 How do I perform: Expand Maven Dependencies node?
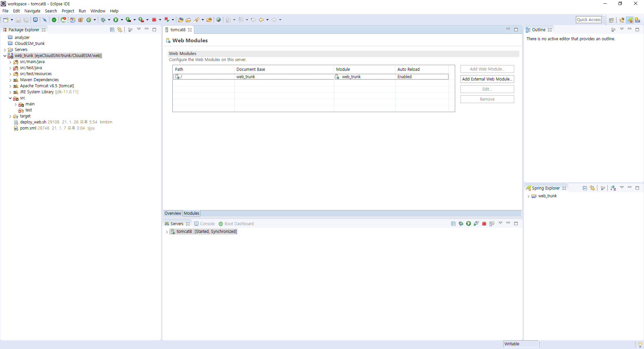coord(10,80)
